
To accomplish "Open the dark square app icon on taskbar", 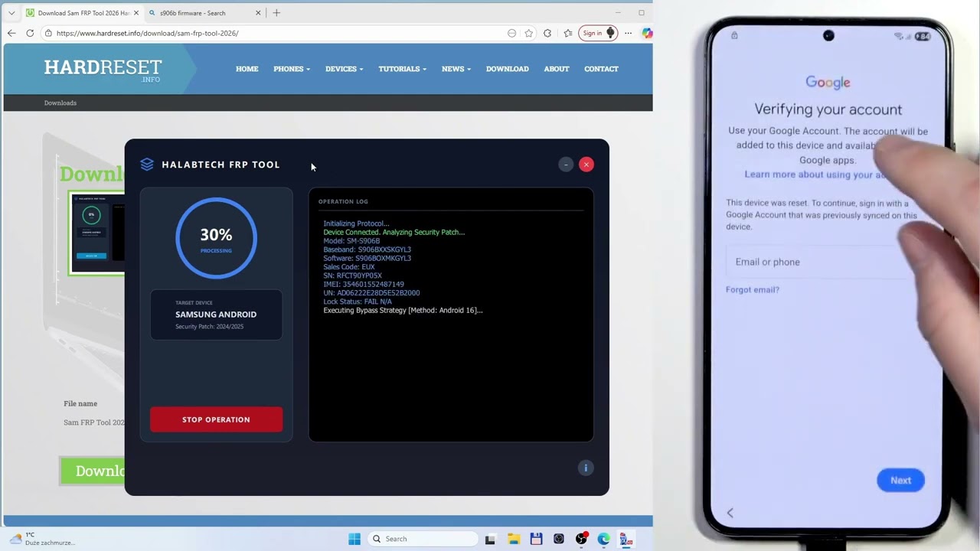I will click(559, 539).
